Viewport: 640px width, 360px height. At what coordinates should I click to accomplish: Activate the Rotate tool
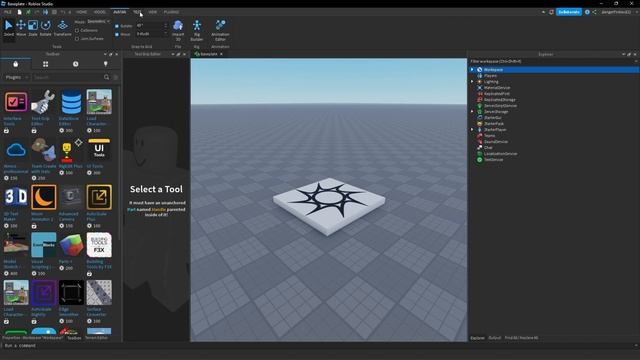pos(45,28)
